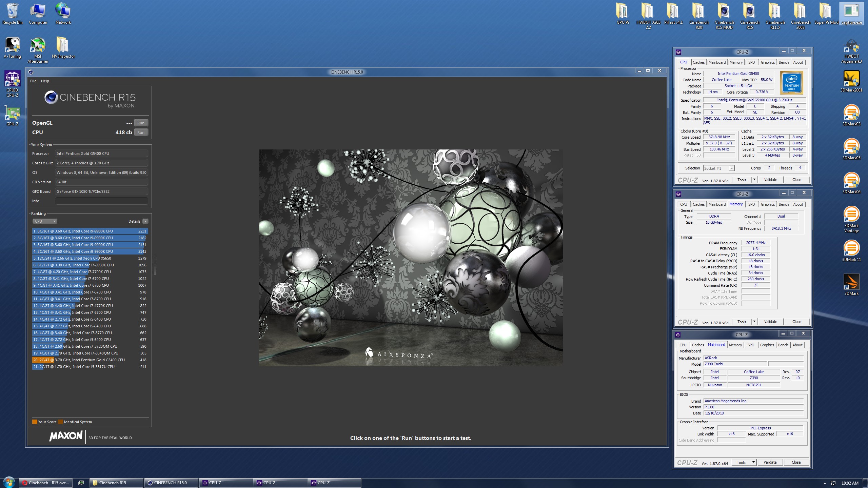Open the File menu in Cinebench
This screenshot has height=488, width=868.
[x=33, y=81]
